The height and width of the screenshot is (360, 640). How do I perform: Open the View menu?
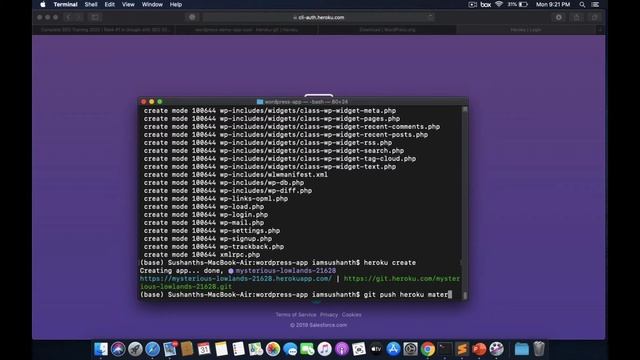pos(128,4)
